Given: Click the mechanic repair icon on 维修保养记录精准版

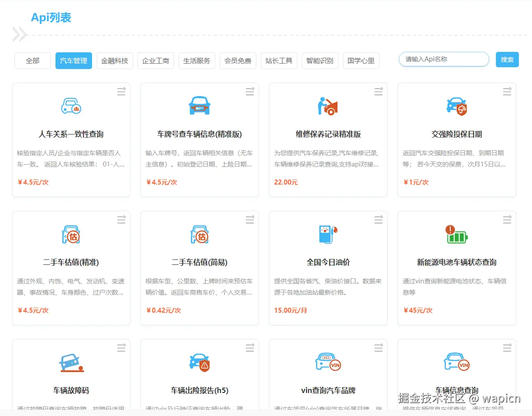Looking at the screenshot, I should (328, 105).
